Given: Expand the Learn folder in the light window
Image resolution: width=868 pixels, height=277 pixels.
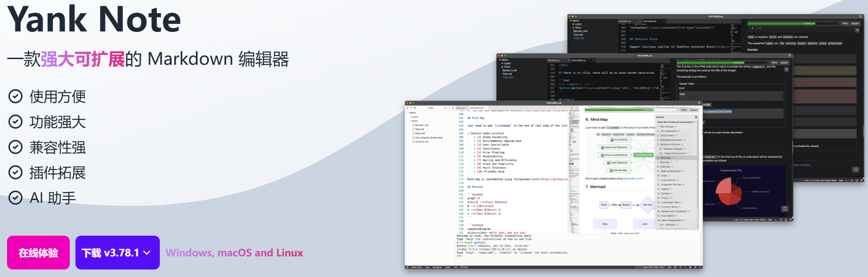Looking at the screenshot, I should [x=415, y=117].
